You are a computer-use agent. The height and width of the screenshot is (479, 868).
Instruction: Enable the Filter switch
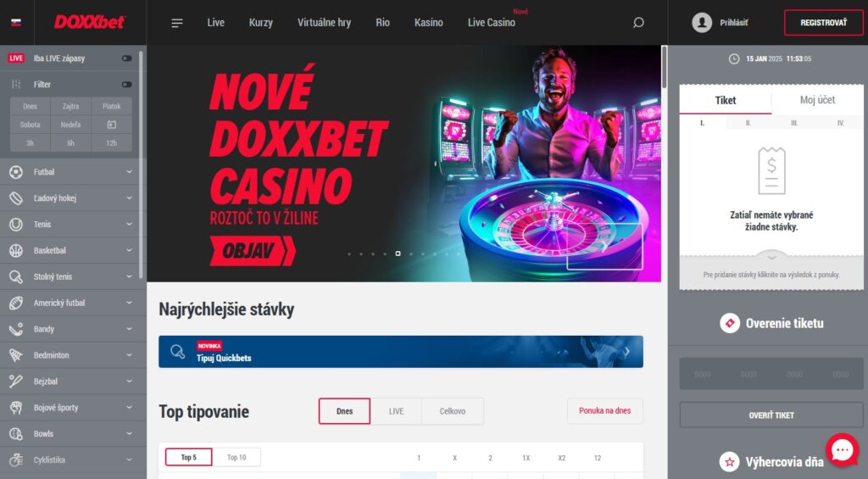pos(127,85)
